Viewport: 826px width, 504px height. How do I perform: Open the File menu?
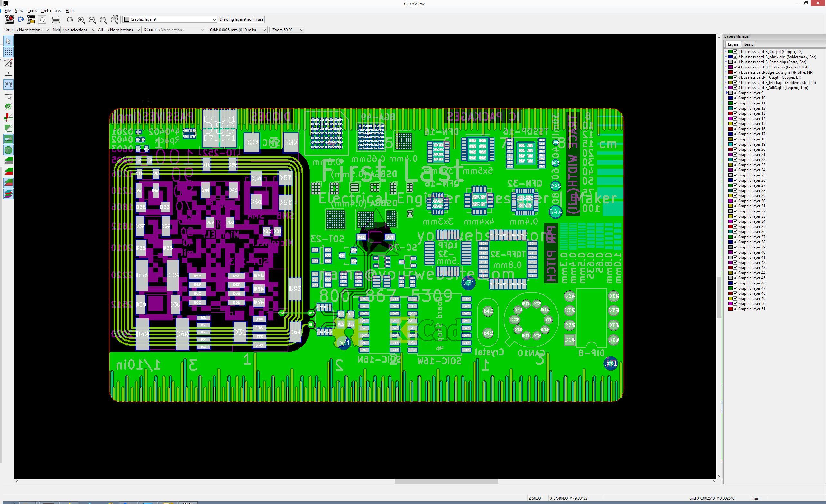[x=8, y=11]
